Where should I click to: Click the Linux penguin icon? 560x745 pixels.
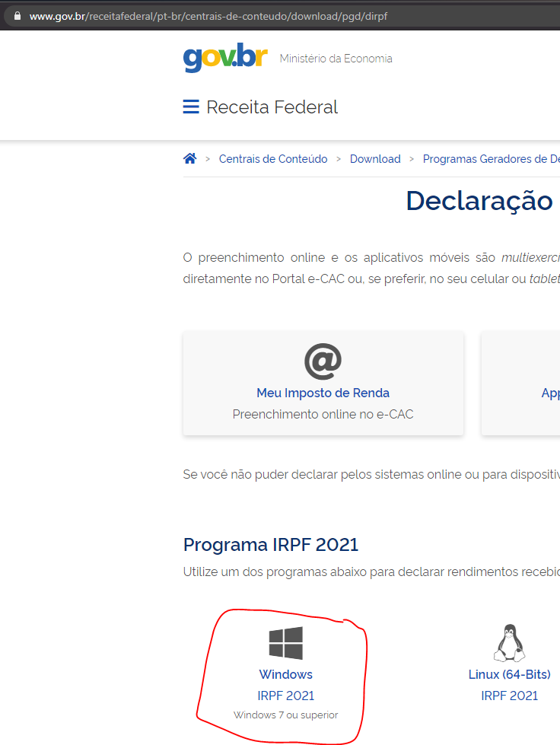(x=509, y=644)
